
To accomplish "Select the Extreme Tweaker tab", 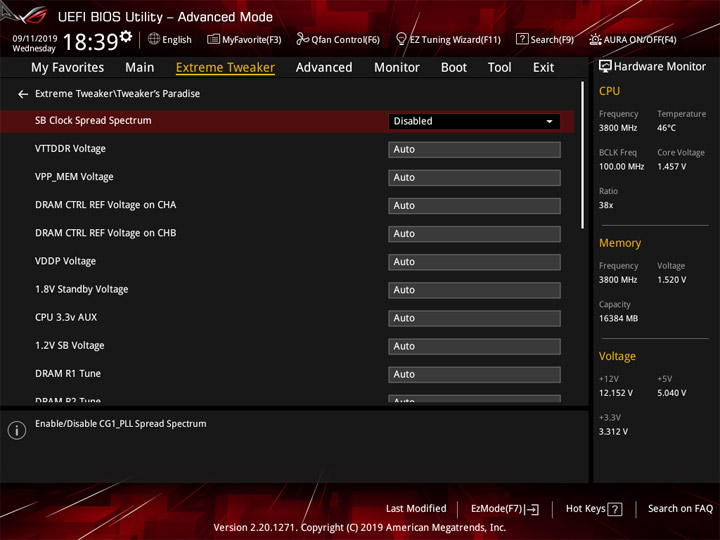I will pos(225,68).
